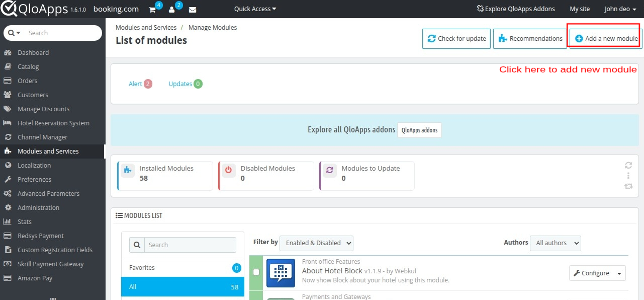The width and height of the screenshot is (644, 300).
Task: Click the Front office Features label
Action: click(x=331, y=261)
